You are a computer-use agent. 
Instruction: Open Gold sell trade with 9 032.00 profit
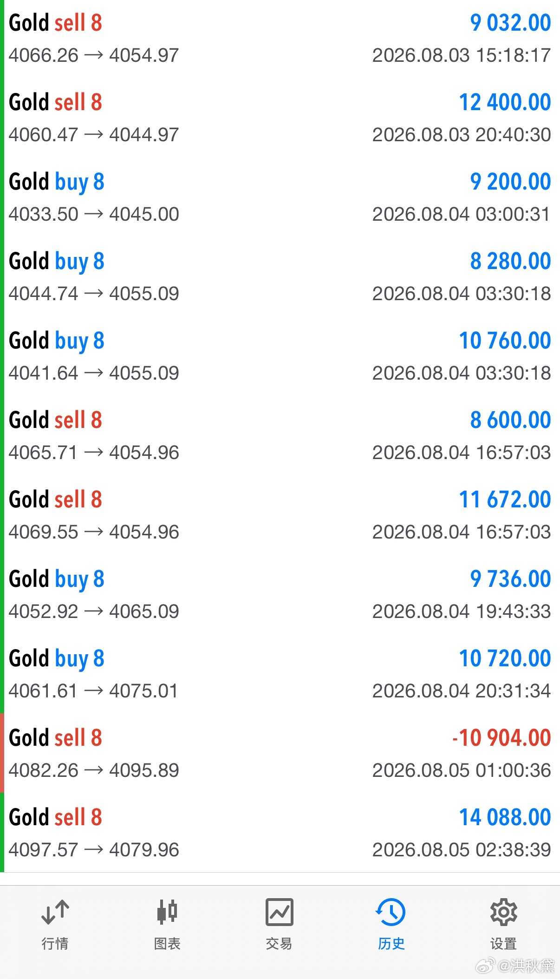click(280, 39)
